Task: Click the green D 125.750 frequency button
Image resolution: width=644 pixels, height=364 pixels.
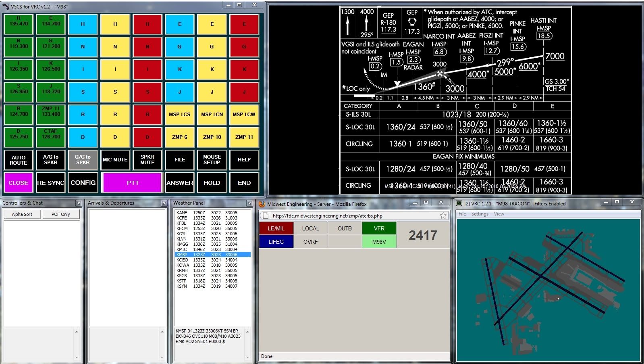Action: tap(19, 137)
